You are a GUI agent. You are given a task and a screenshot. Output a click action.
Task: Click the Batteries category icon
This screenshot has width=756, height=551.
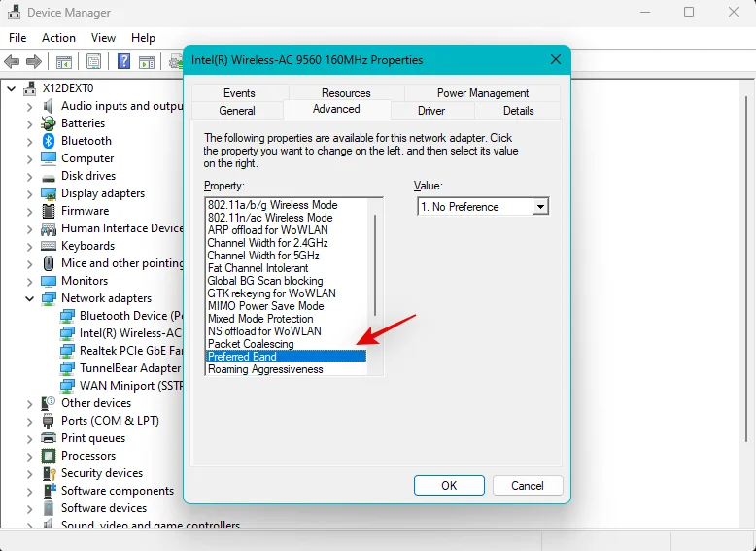(49, 123)
